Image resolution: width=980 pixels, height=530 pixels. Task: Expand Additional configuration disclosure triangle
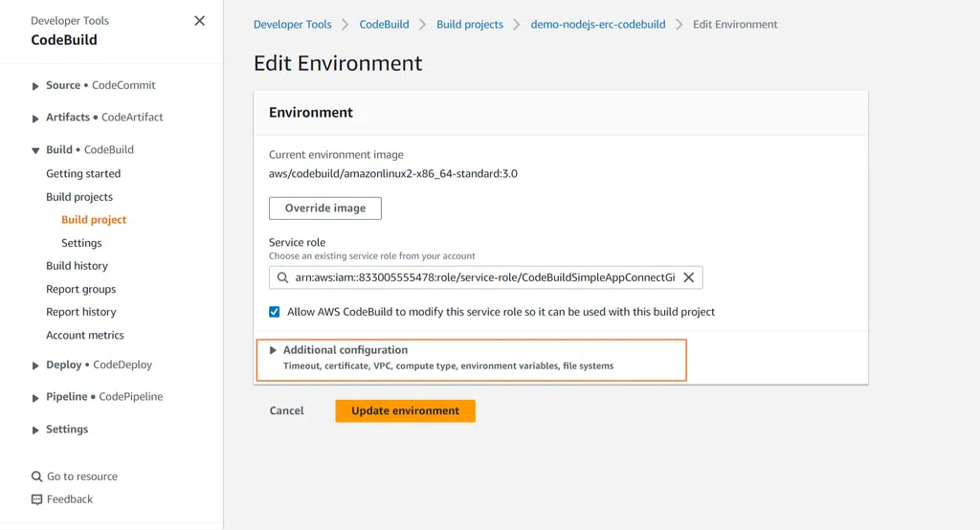pos(273,350)
